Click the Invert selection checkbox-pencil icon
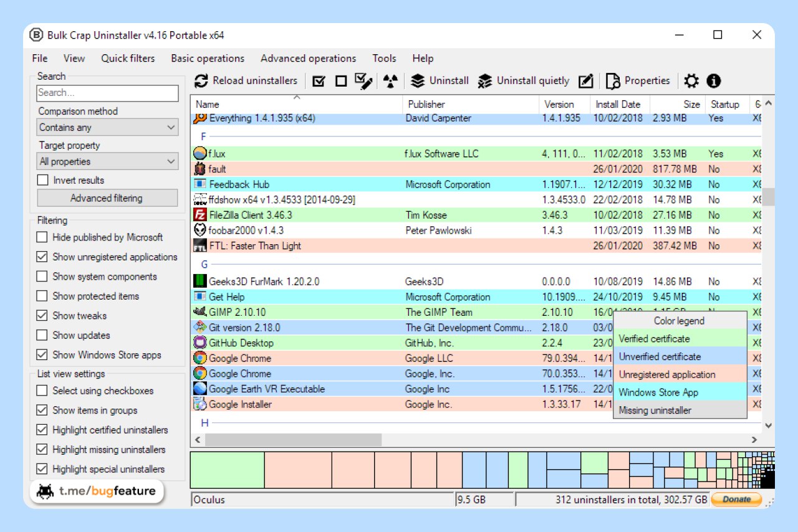This screenshot has height=532, width=798. tap(363, 81)
